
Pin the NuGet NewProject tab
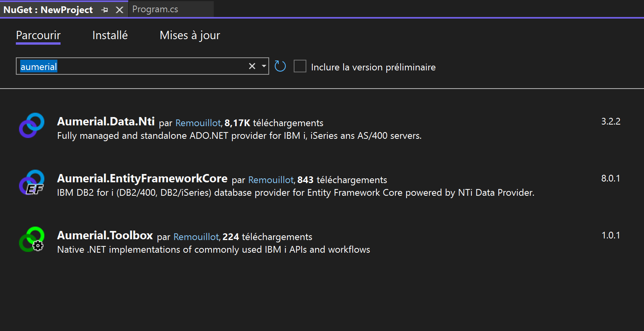[x=104, y=10]
